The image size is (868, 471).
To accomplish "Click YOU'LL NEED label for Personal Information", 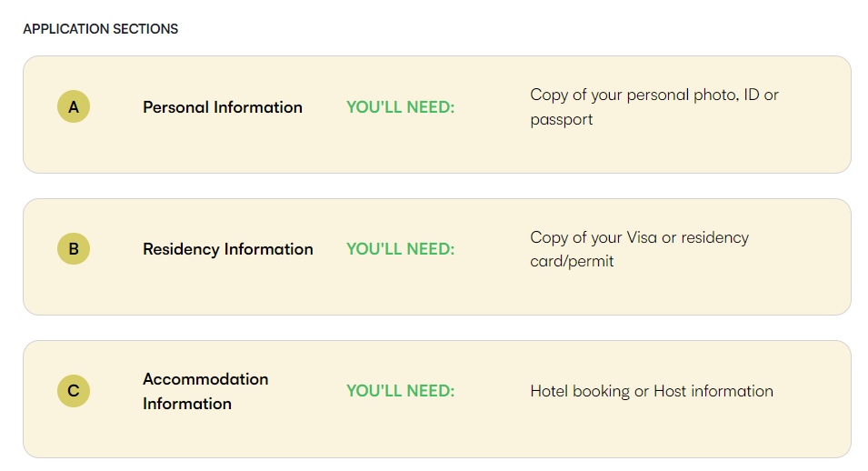I will pyautogui.click(x=400, y=107).
